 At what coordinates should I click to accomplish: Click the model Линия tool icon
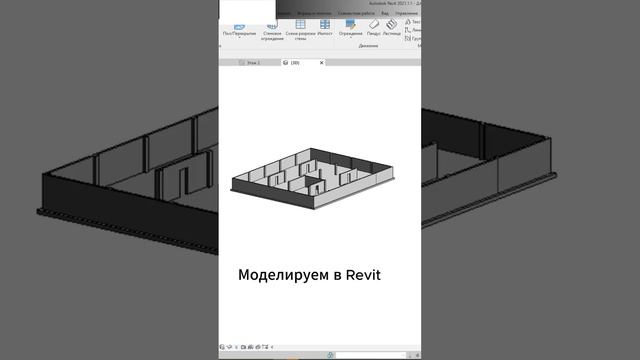[408, 30]
